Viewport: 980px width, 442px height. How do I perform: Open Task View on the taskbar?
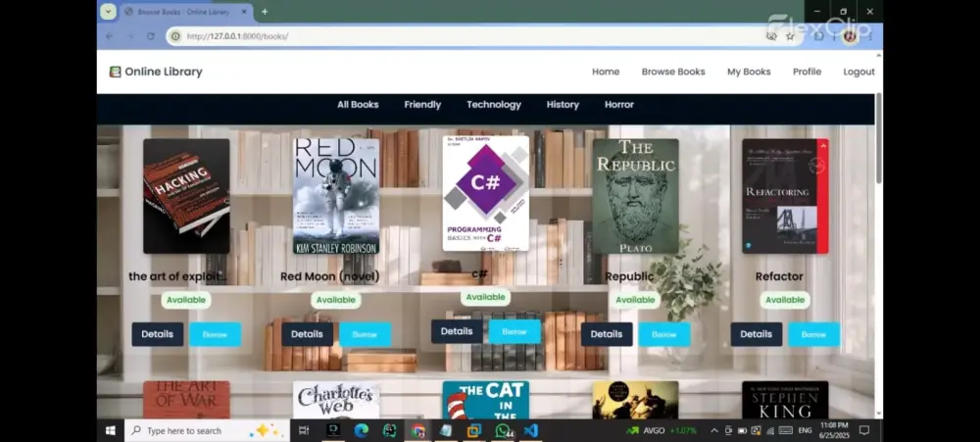pos(304,431)
